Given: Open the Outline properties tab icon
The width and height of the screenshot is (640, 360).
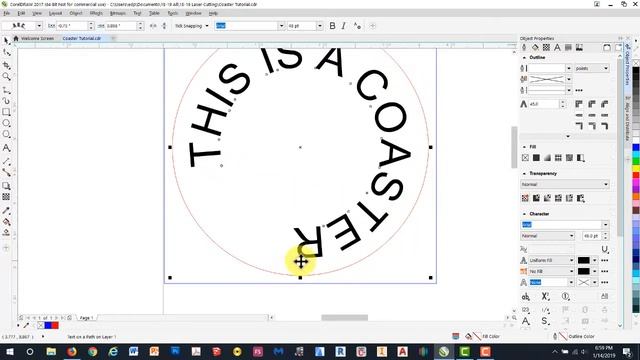Looking at the screenshot, I should click(524, 48).
